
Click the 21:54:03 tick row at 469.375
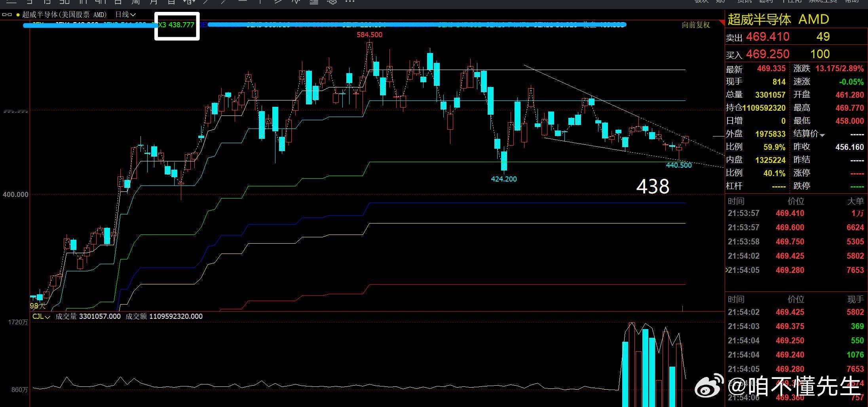coord(796,326)
